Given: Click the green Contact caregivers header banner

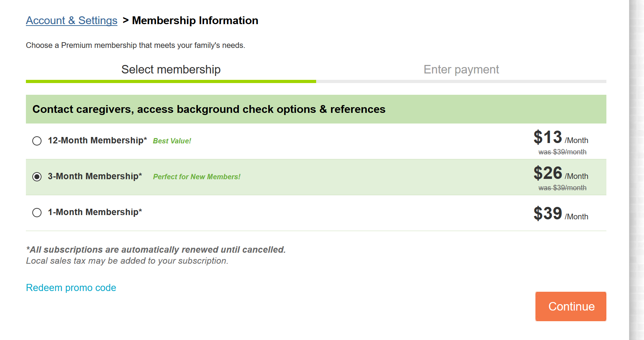Looking at the screenshot, I should [x=316, y=109].
